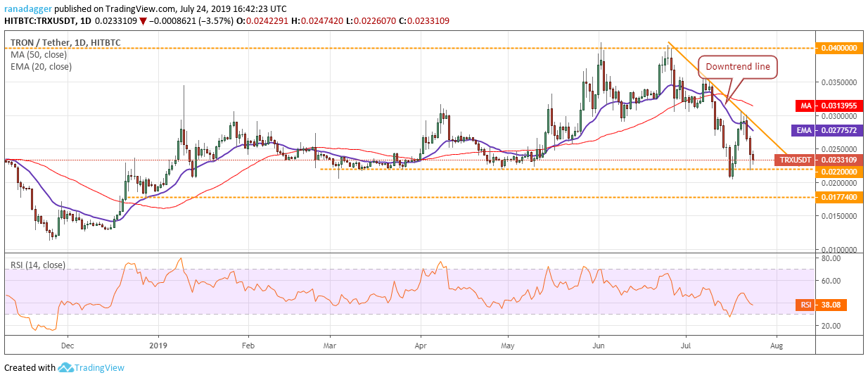Click the 'Jun' label on time axis
The height and width of the screenshot is (380, 868).
(599, 346)
